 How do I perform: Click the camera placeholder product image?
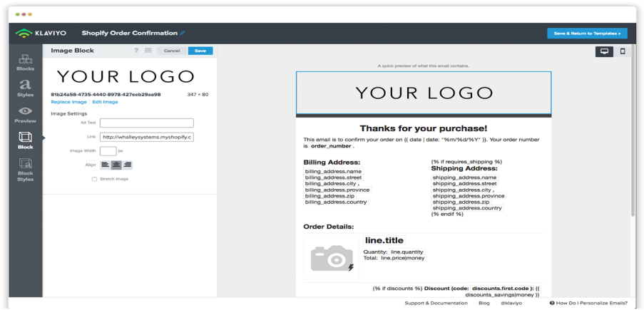pyautogui.click(x=332, y=258)
